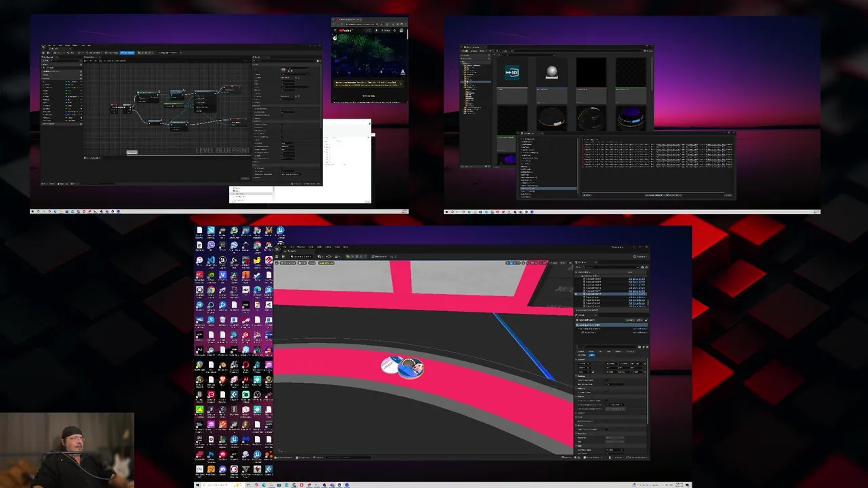
Task: Open the Output Log in the main editor's bottom bar
Action: coord(303,457)
